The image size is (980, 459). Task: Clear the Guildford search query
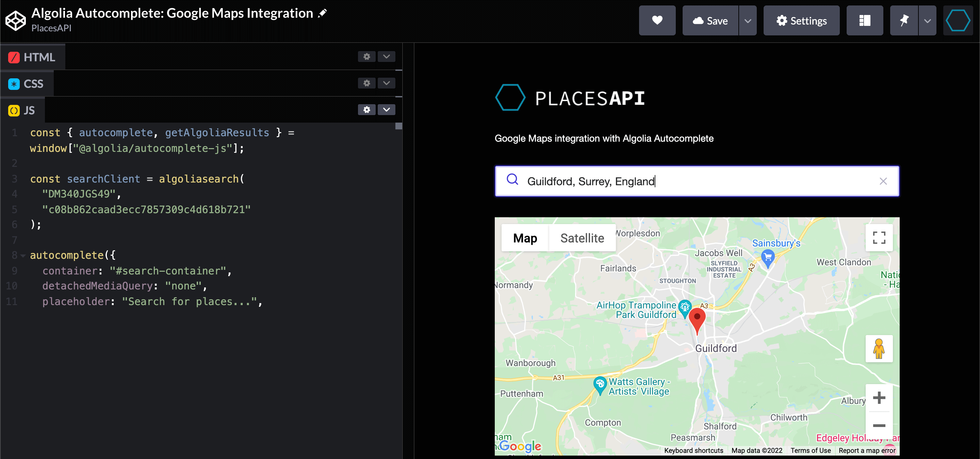click(x=883, y=181)
